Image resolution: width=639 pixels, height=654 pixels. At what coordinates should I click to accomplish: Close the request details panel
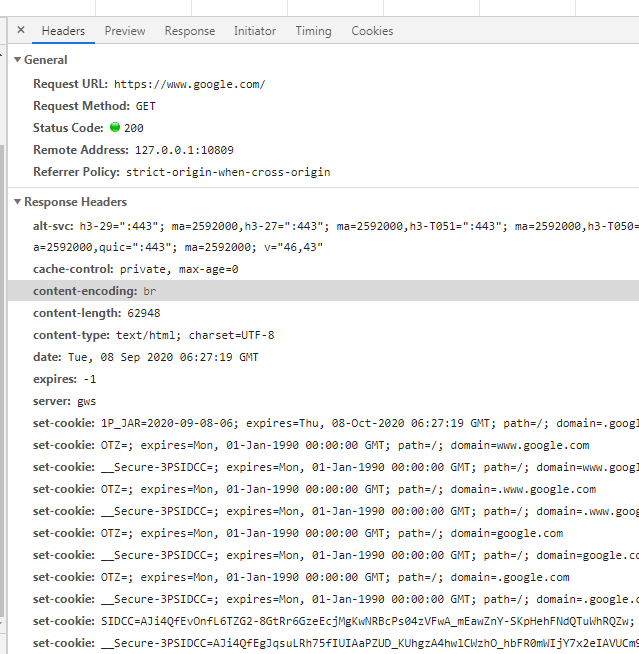coord(21,30)
